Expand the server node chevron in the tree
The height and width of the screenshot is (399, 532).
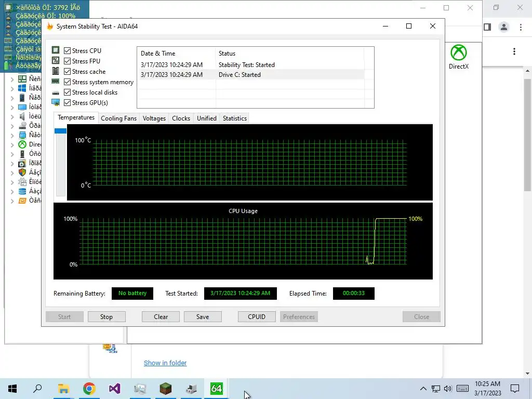[12, 98]
